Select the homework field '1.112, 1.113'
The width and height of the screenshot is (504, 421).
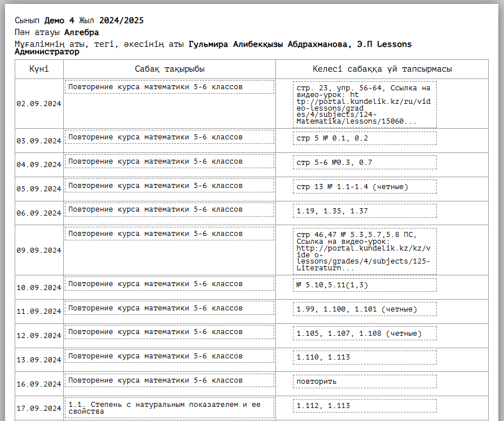pos(365,406)
